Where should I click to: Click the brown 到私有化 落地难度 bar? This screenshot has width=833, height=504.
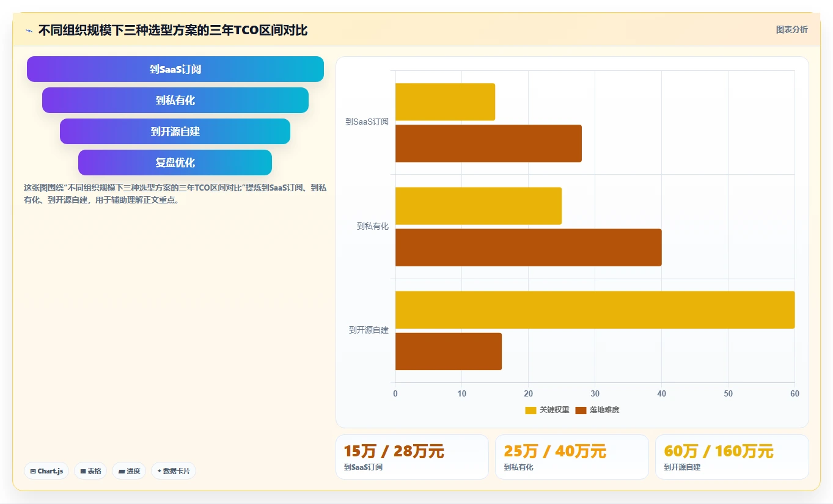(x=529, y=247)
